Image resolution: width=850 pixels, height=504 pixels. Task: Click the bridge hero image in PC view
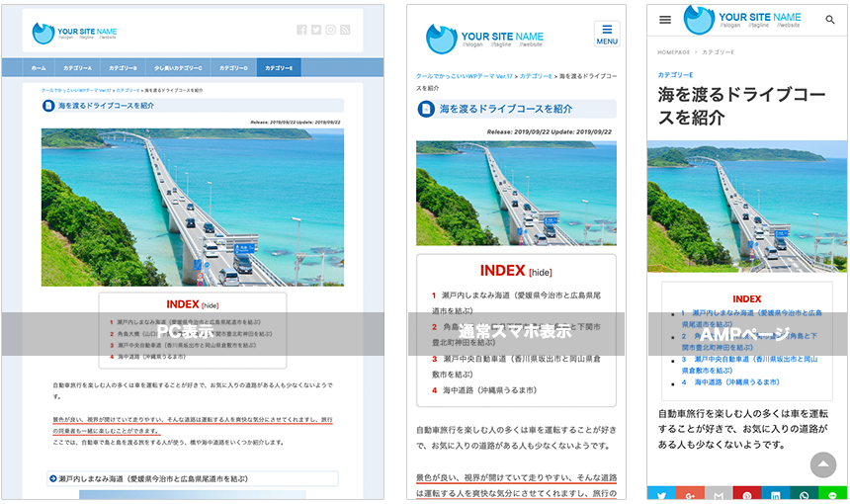193,207
